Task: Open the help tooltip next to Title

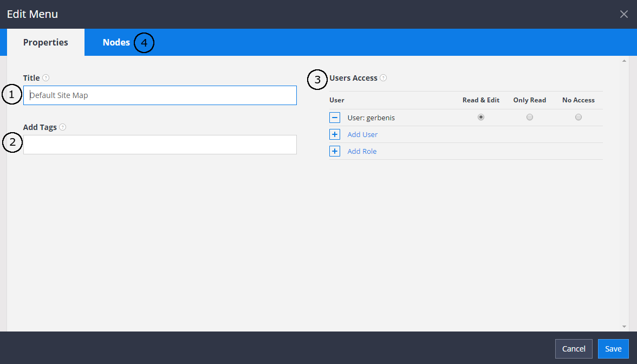Action: [45, 77]
